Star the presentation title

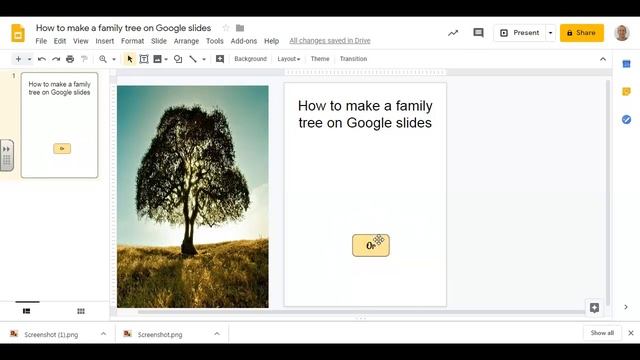pos(226,28)
